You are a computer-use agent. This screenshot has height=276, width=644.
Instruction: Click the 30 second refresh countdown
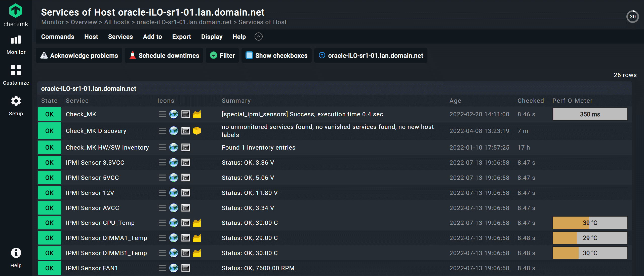point(632,17)
